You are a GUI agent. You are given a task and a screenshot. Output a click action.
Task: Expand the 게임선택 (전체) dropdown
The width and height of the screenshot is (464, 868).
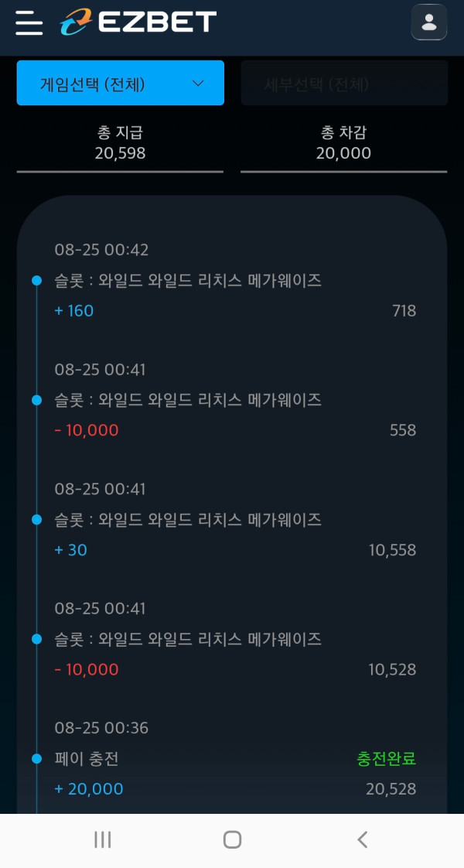pyautogui.click(x=120, y=84)
